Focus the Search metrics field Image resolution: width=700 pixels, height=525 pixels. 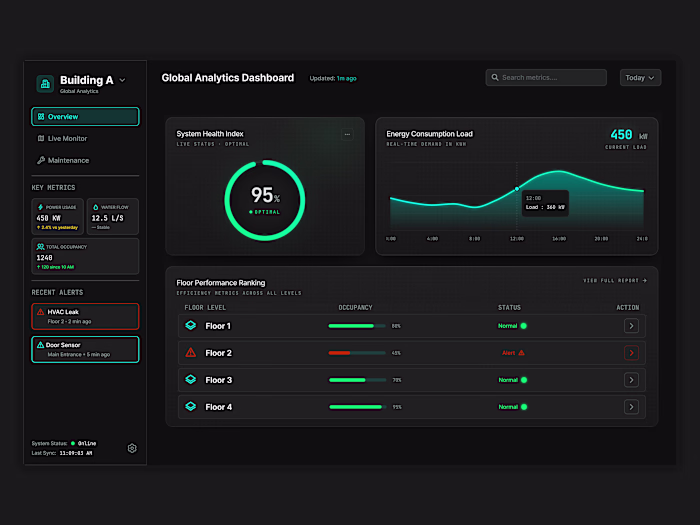546,77
